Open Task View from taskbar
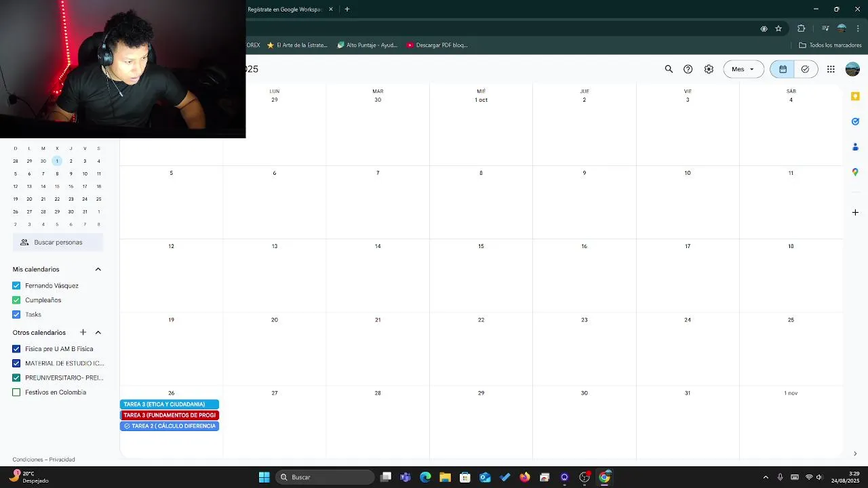This screenshot has height=488, width=868. click(x=386, y=477)
